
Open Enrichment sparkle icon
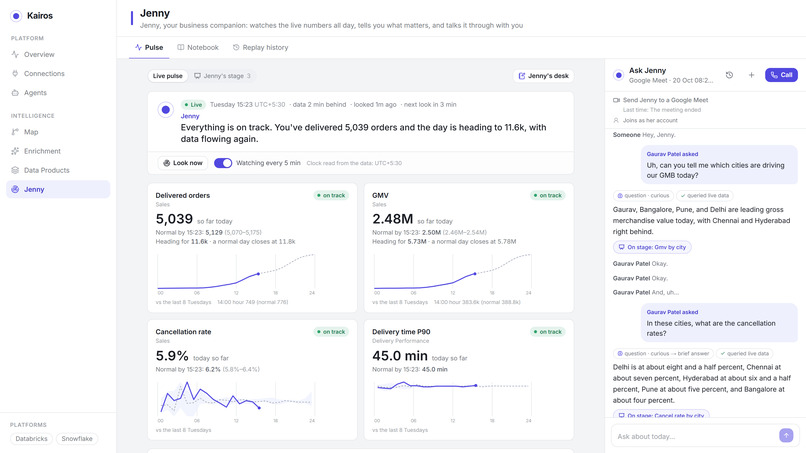pyautogui.click(x=15, y=151)
